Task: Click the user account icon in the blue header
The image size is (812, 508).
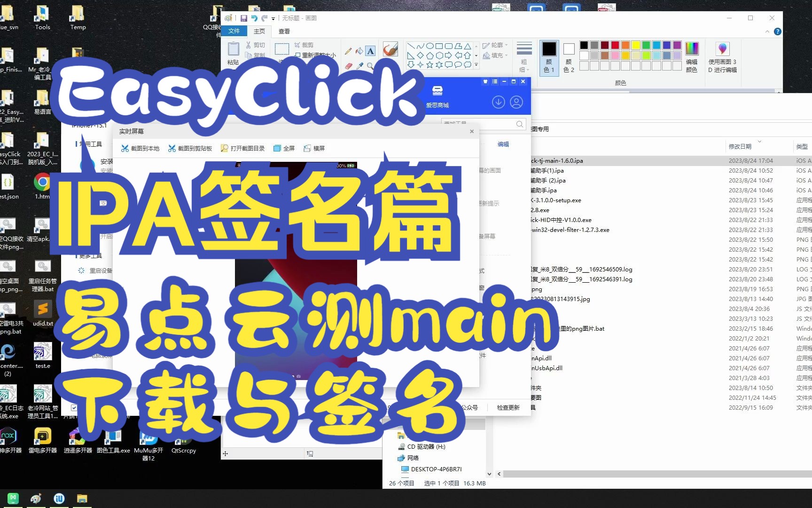Action: (x=516, y=102)
